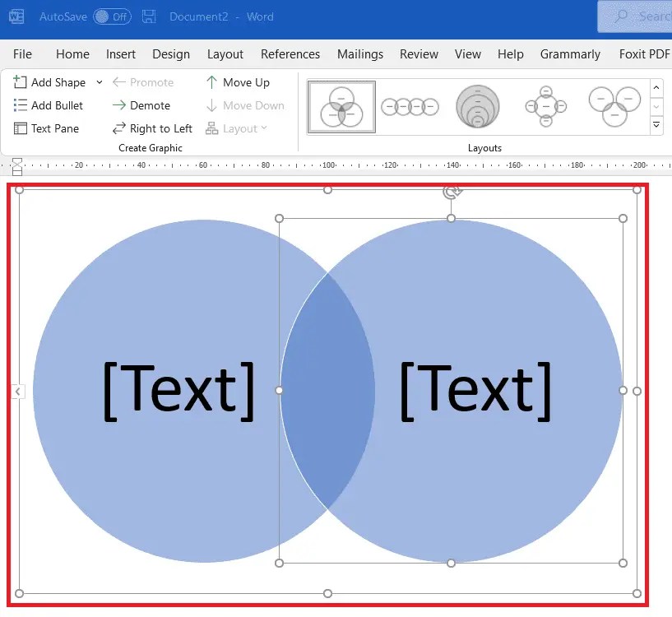672x617 pixels.
Task: Switch the graphic to Right to Left
Action: (119, 128)
